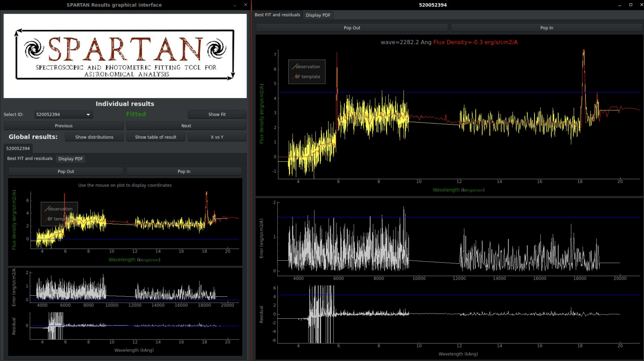This screenshot has height=361, width=644.
Task: Select the 520052394 results tab
Action: click(18, 148)
